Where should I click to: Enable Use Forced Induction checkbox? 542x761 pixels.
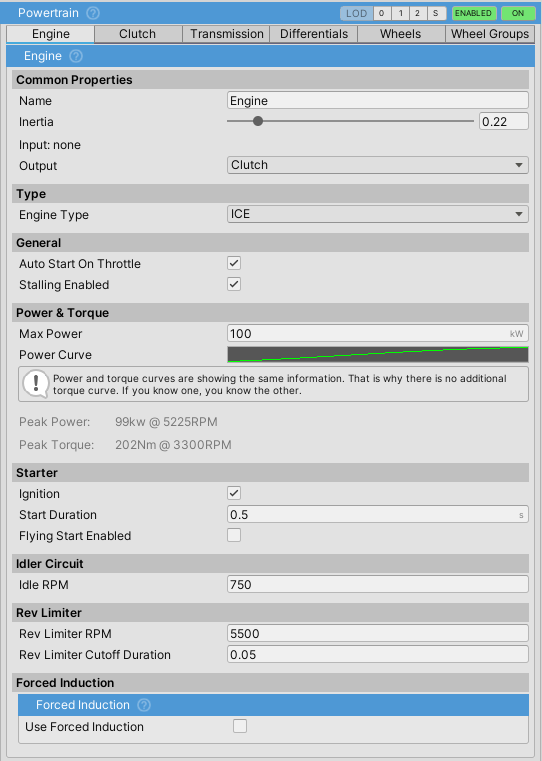point(240,726)
